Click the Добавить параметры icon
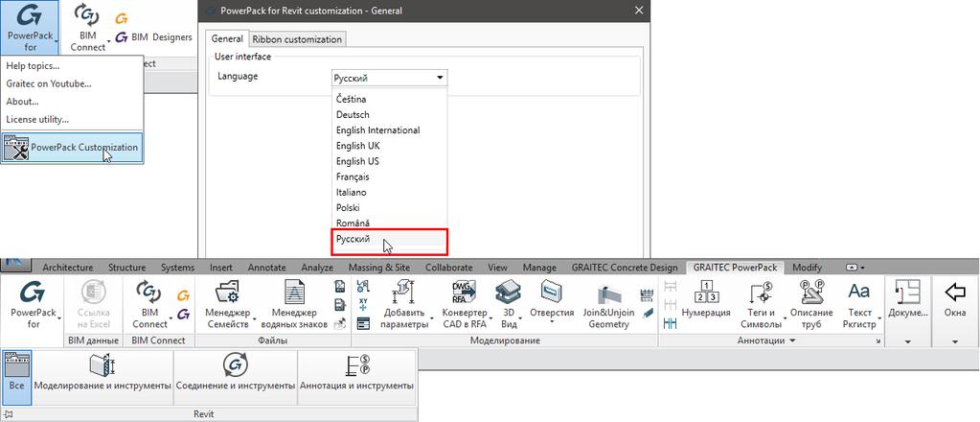Viewport: 980px width, 422px height. pos(403,292)
